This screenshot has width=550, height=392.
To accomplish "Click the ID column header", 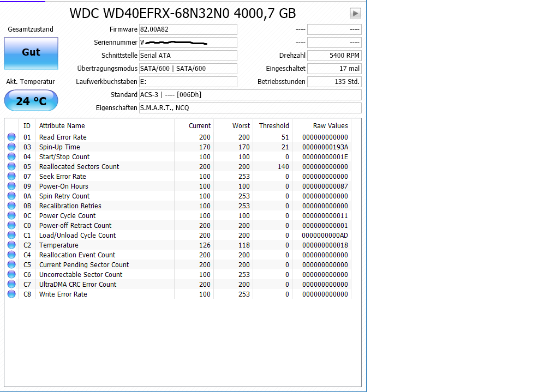I will point(27,126).
